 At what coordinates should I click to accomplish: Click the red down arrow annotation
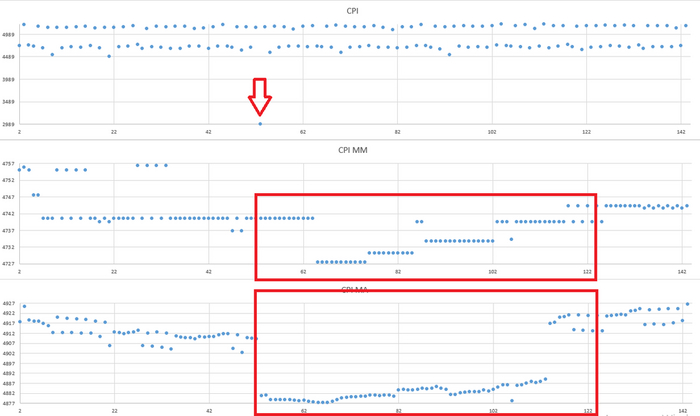[260, 97]
